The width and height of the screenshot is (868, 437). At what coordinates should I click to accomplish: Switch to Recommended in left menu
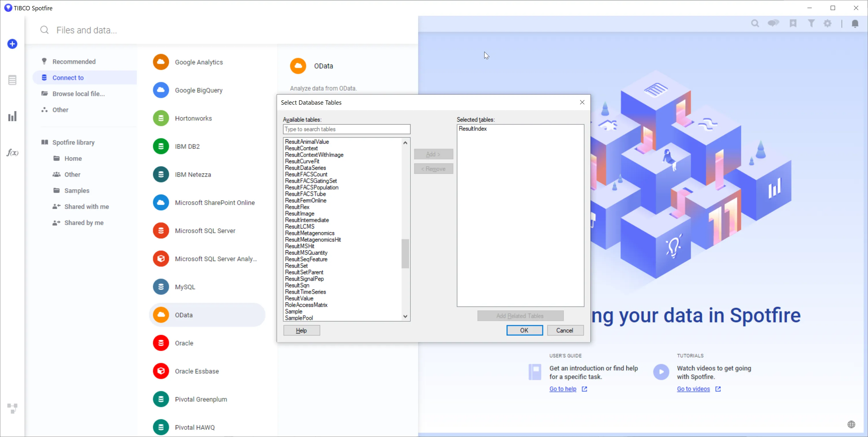tap(74, 62)
